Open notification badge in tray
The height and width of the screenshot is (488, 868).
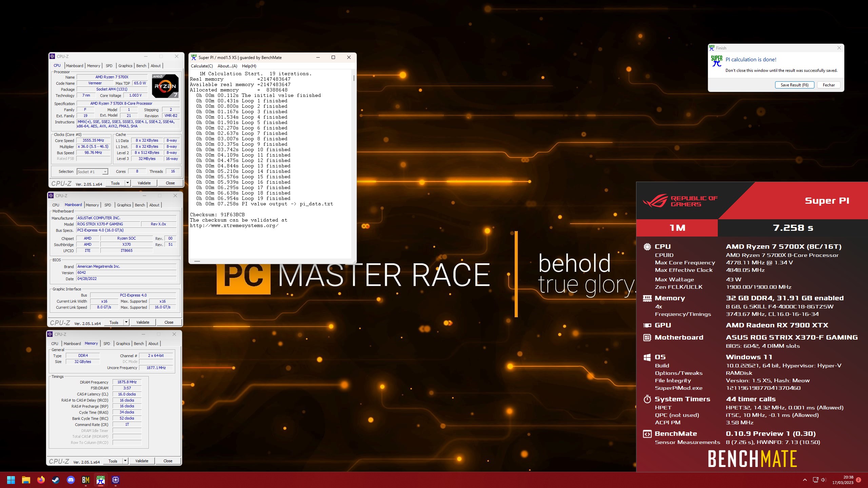859,480
